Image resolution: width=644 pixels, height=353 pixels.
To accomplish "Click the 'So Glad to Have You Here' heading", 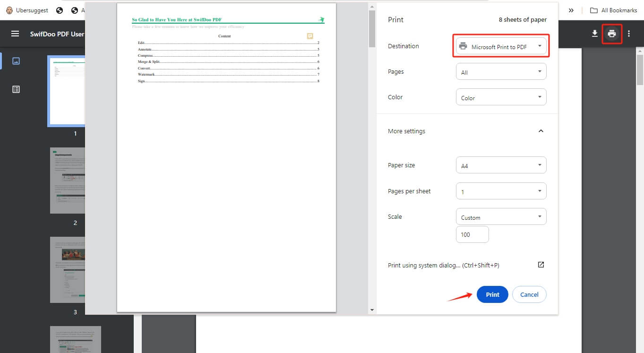I will tap(177, 20).
